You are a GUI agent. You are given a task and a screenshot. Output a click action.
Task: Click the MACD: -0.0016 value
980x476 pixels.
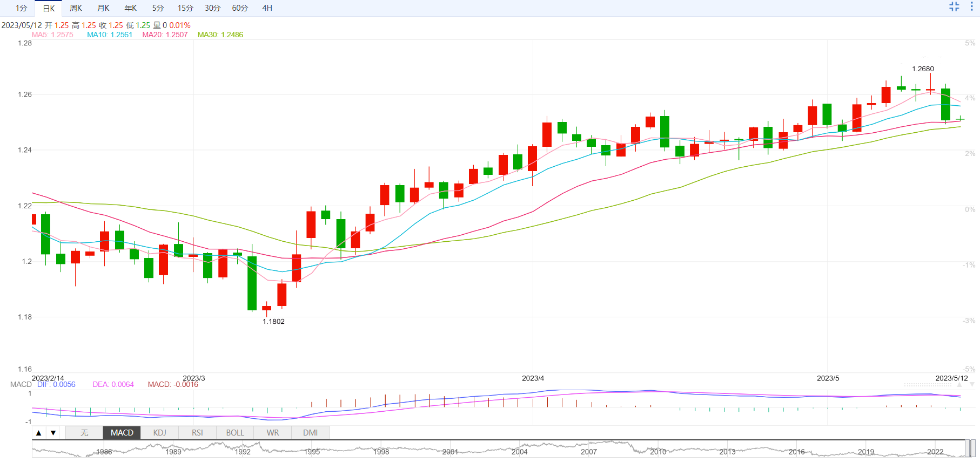(x=173, y=384)
